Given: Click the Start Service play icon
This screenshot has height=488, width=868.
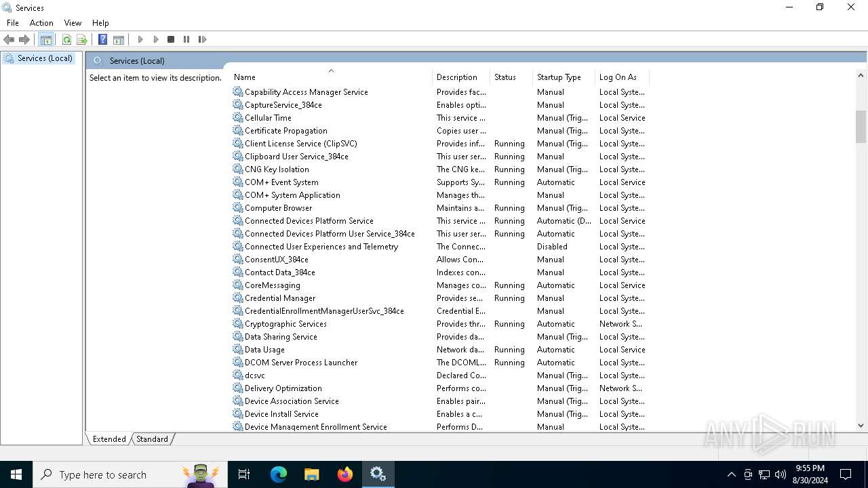Looking at the screenshot, I should point(140,39).
